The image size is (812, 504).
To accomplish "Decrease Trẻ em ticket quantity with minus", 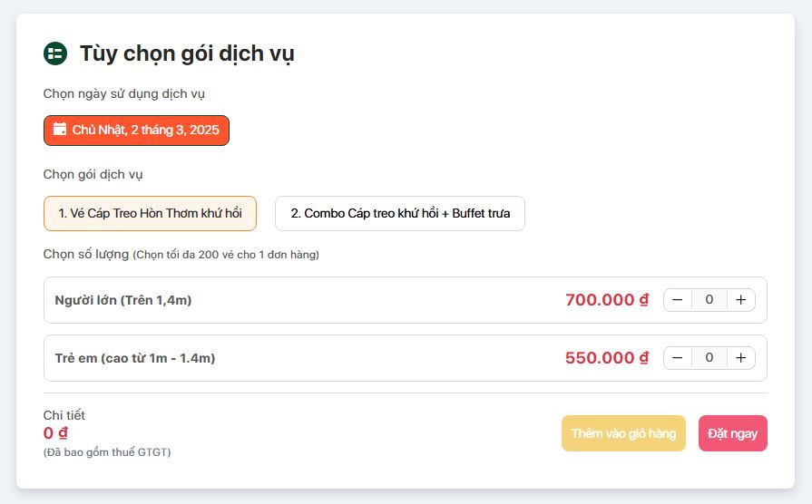I will coord(678,357).
